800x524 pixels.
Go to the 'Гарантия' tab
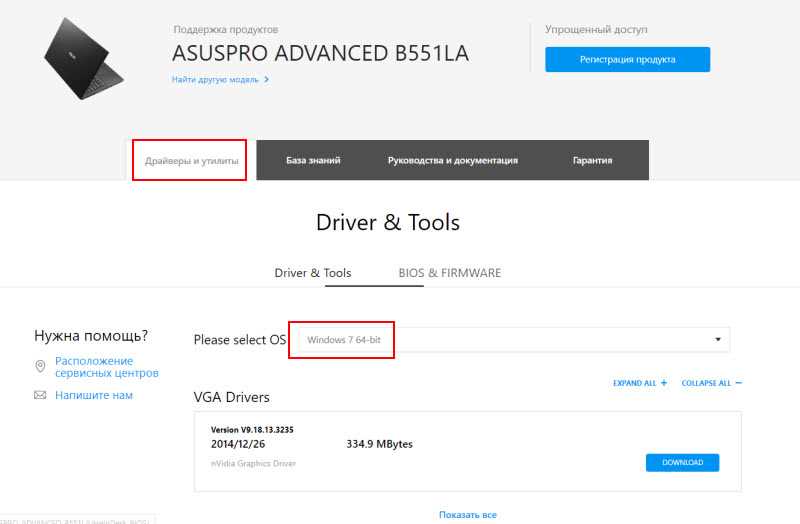click(x=592, y=160)
